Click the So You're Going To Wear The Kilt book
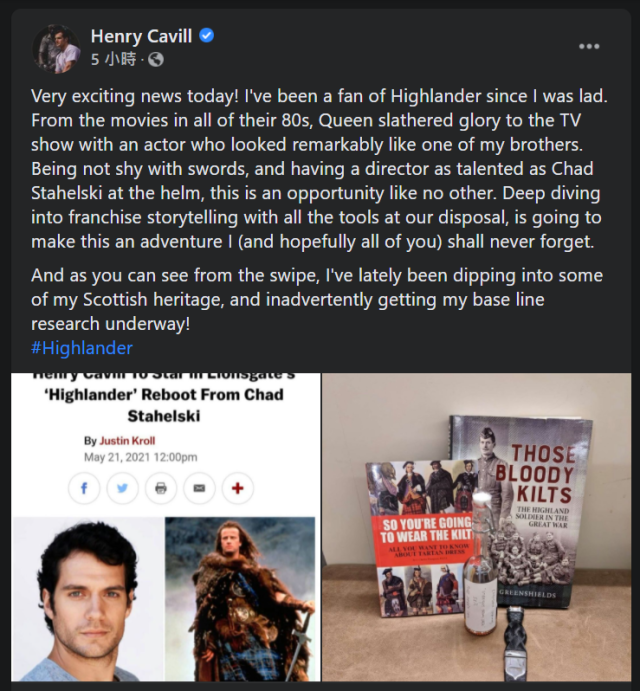Image resolution: width=640 pixels, height=691 pixels. [x=419, y=538]
